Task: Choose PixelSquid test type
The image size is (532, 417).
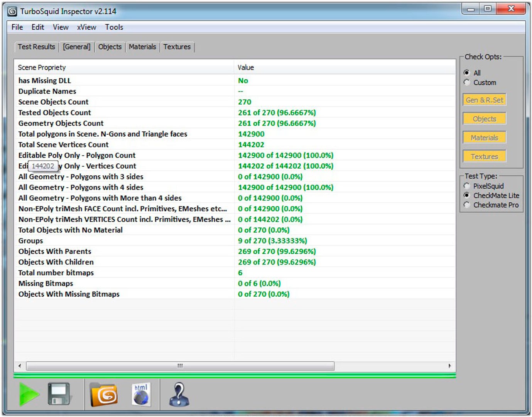Action: click(x=484, y=186)
